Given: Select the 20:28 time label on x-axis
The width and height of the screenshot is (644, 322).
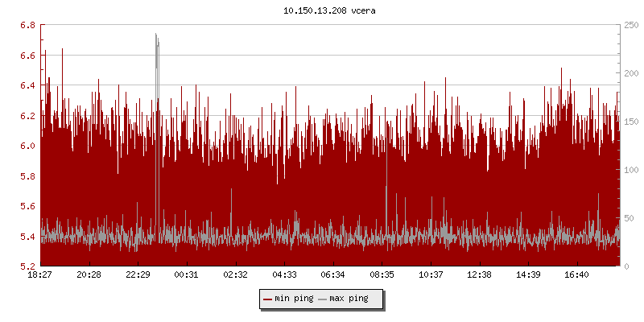Looking at the screenshot, I should pos(89,275).
